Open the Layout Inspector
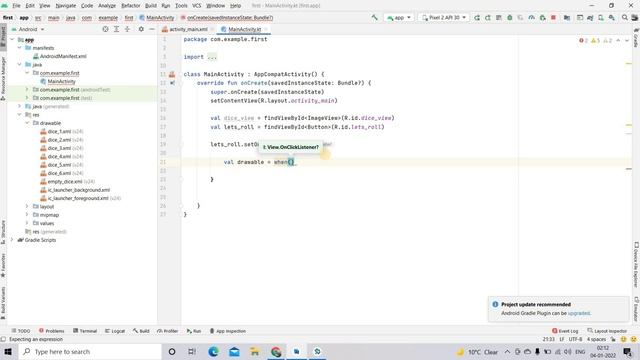The height and width of the screenshot is (360, 640). click(607, 331)
